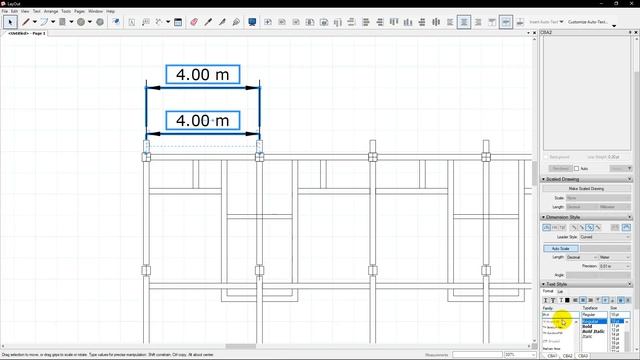Click the font Family input field

click(x=560, y=315)
